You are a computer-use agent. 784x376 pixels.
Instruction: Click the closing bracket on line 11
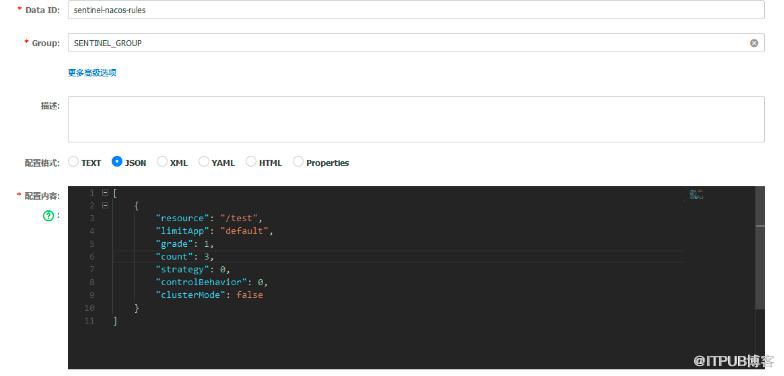click(116, 321)
